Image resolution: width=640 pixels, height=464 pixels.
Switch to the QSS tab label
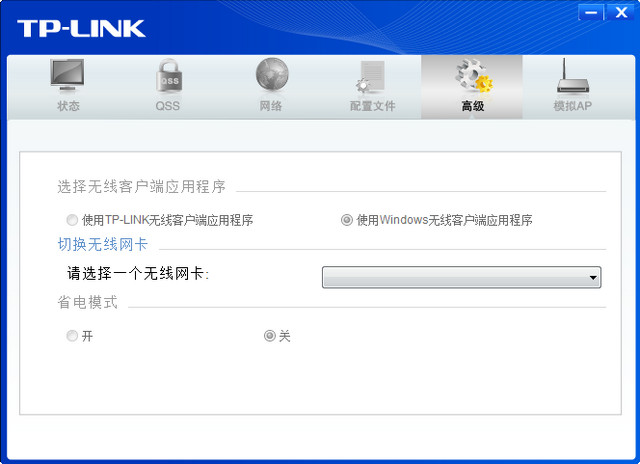point(167,106)
